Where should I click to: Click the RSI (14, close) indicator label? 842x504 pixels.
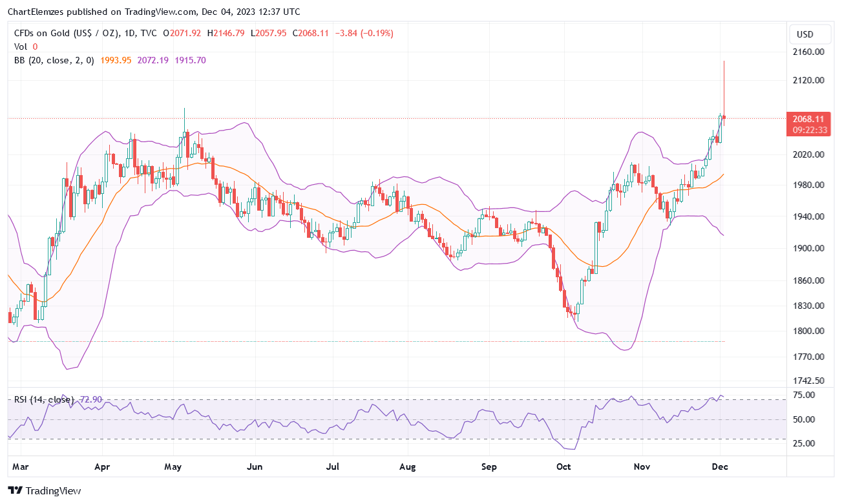(44, 400)
